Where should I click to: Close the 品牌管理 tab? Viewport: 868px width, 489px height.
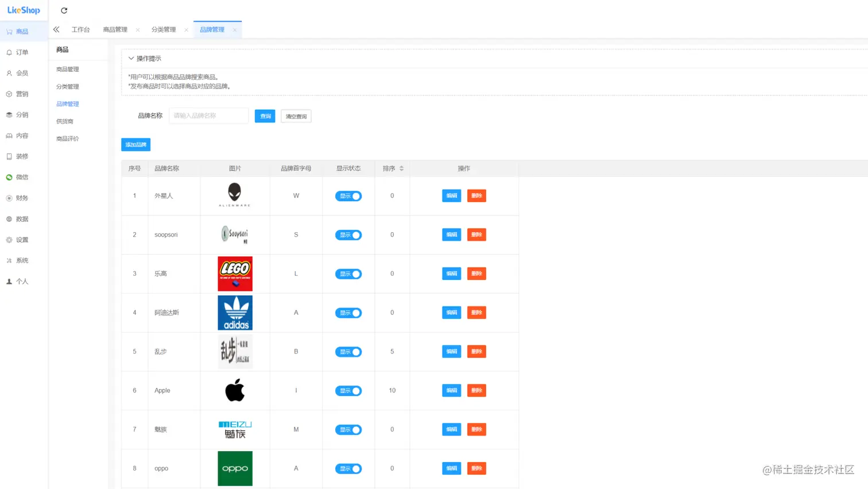pyautogui.click(x=235, y=30)
